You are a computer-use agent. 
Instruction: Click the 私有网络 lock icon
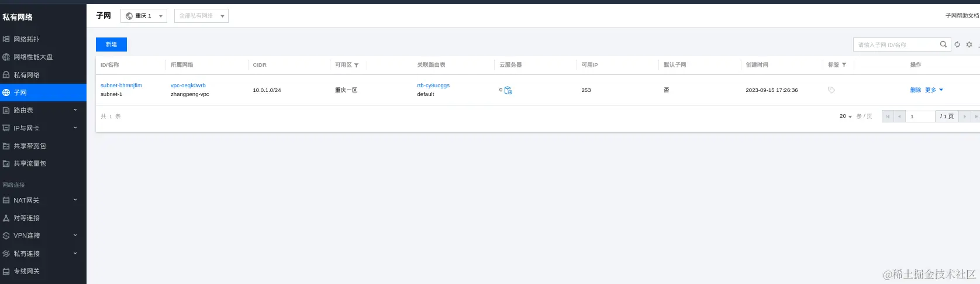(6, 75)
